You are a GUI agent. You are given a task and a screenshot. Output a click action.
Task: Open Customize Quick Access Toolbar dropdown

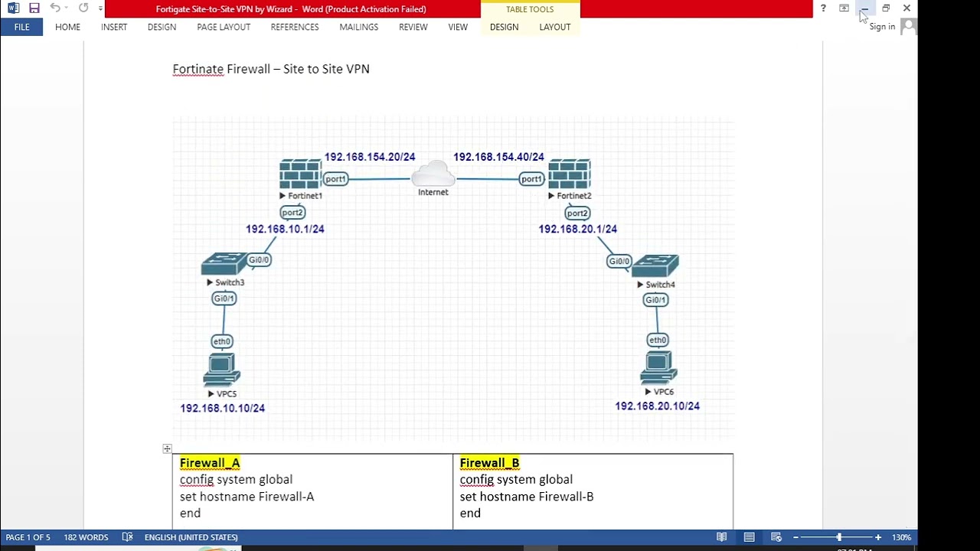100,8
